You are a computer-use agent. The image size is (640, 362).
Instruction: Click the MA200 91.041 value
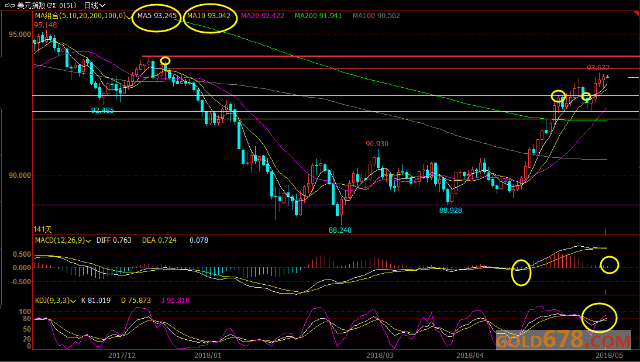318,16
